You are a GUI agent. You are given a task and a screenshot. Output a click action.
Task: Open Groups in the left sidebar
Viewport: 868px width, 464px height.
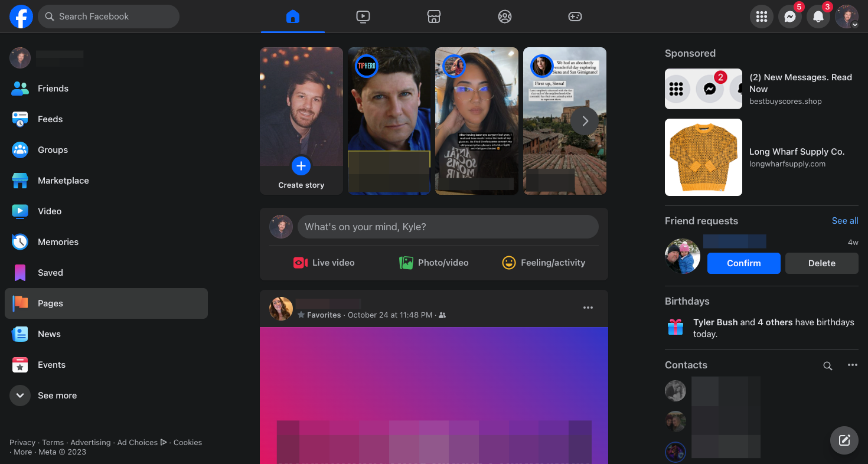[106, 150]
